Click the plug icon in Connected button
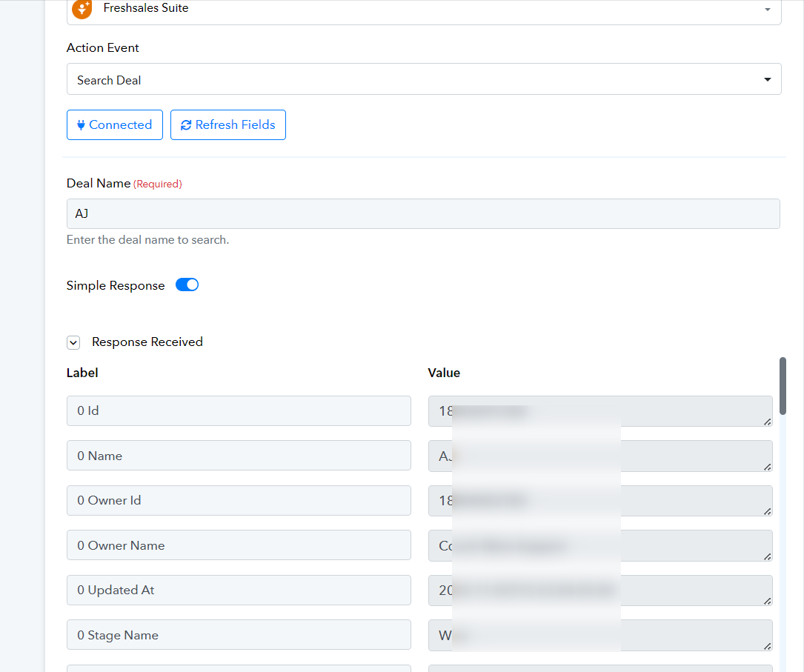Screen dimensions: 804x672 coord(81,125)
